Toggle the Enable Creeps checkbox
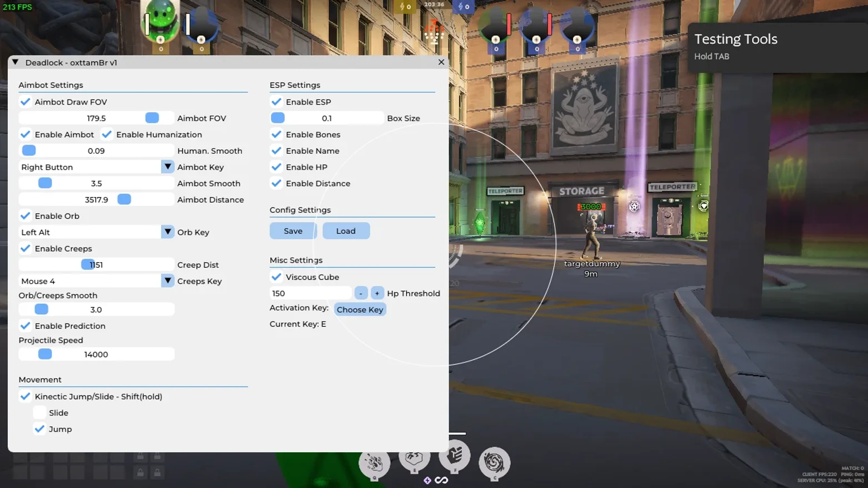The image size is (868, 488). [x=25, y=249]
